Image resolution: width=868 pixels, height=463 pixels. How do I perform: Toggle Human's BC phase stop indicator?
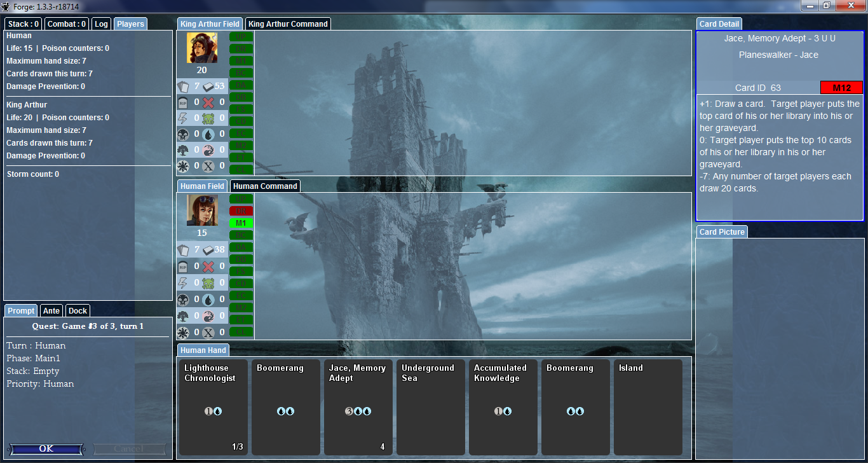tap(241, 235)
